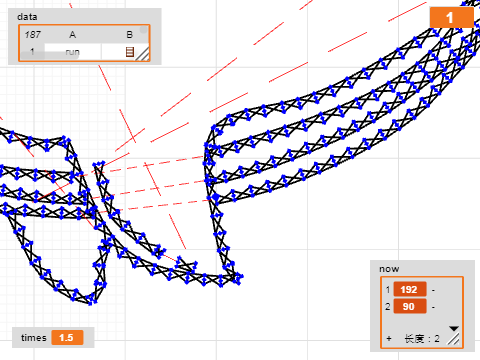
Task: Open the black triangle dropdown in now list
Action: (454, 329)
